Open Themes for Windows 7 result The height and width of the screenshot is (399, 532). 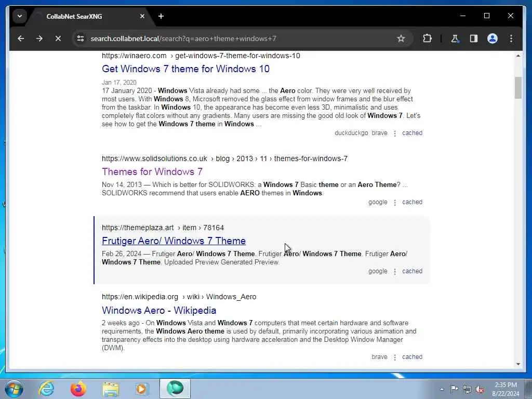coord(152,171)
